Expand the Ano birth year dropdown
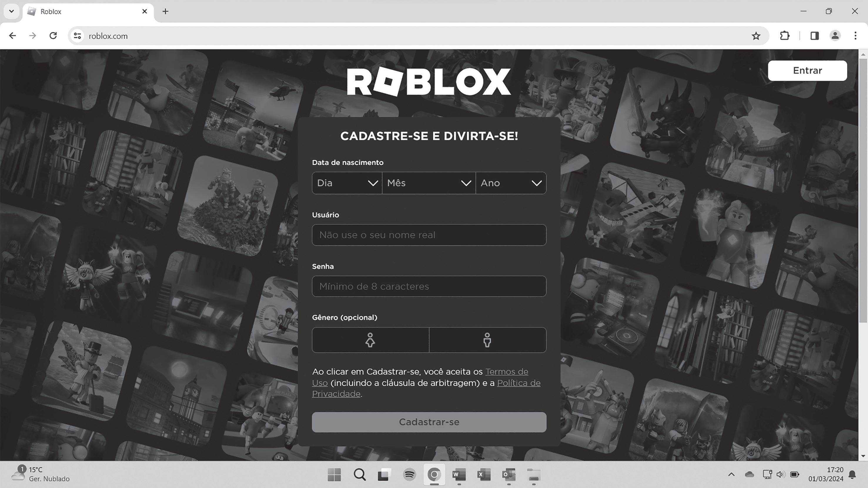 511,183
